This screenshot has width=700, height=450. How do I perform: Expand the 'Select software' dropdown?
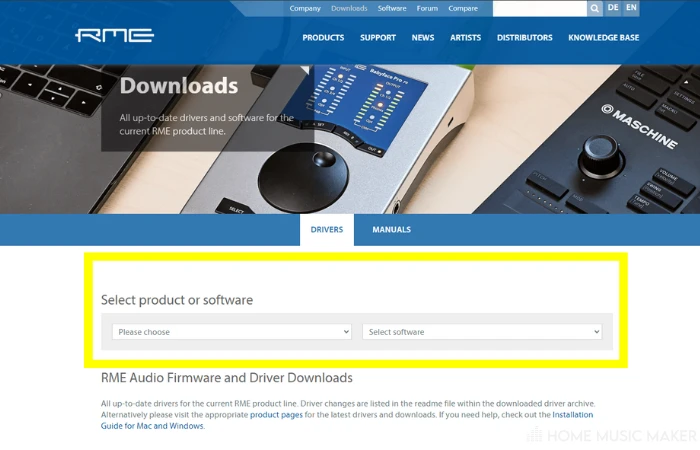click(482, 332)
